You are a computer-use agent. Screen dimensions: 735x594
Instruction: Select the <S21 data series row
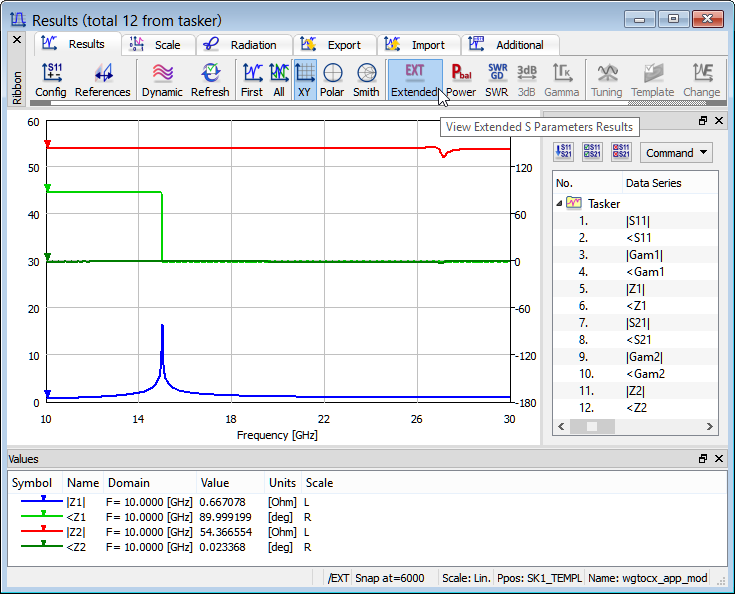[638, 340]
